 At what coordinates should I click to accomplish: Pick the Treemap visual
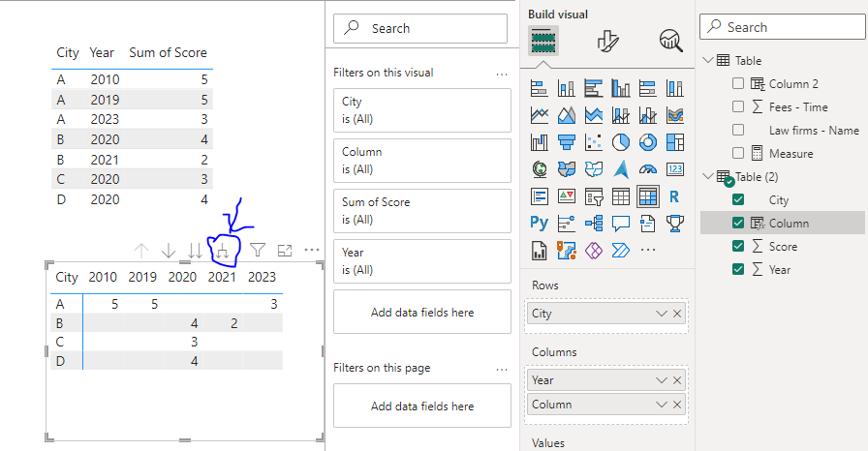tap(675, 142)
